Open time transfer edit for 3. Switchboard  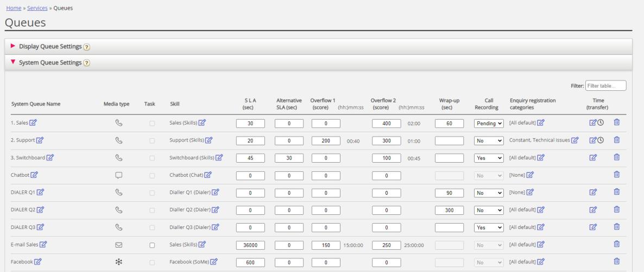pyautogui.click(x=593, y=158)
